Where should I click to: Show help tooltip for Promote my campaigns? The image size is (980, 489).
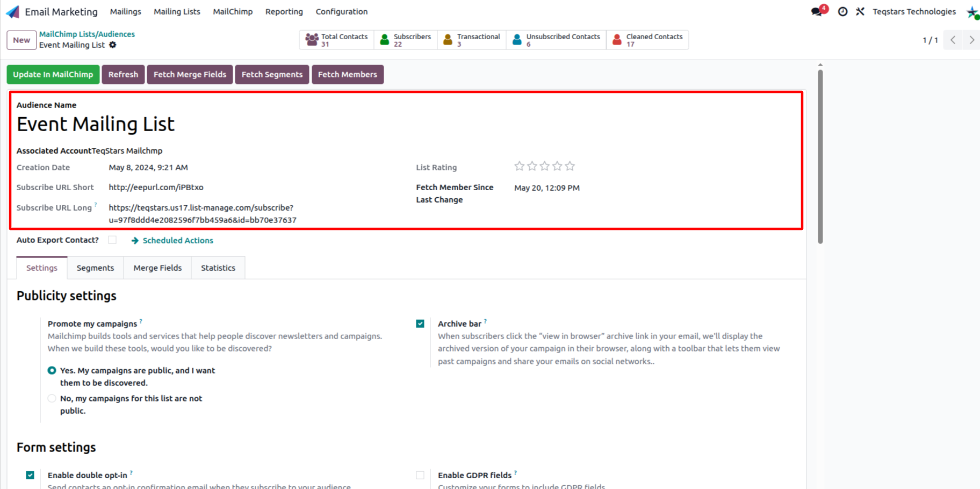141,321
